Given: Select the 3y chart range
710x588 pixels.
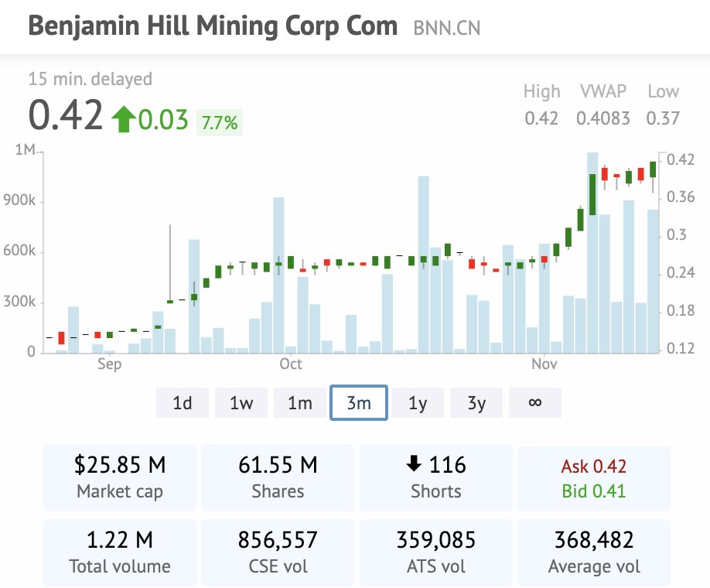Looking at the screenshot, I should pyautogui.click(x=476, y=402).
